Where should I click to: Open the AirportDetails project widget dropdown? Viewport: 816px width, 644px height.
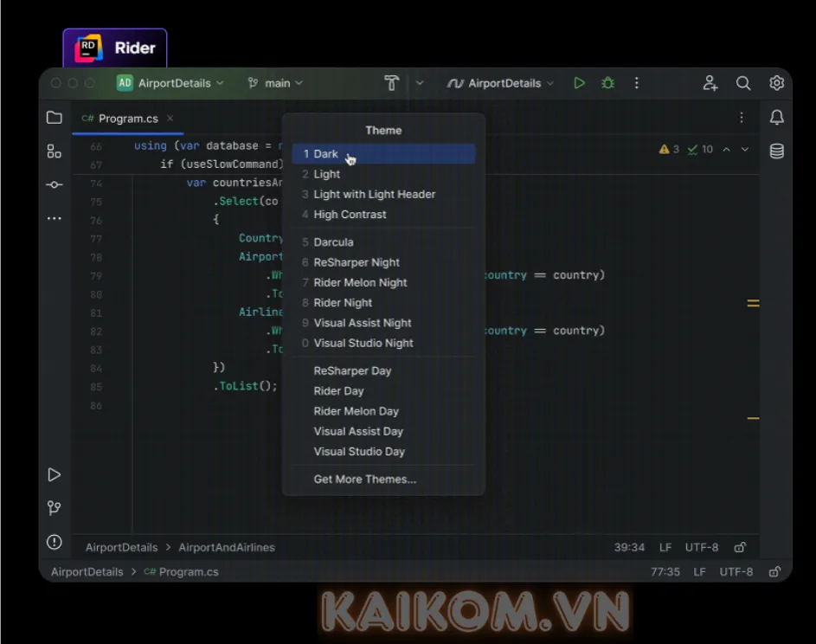coord(170,83)
